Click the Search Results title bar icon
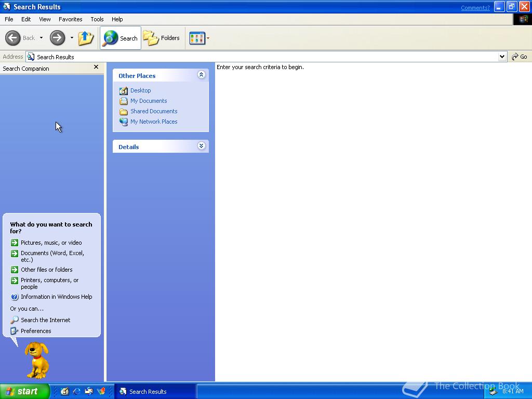Image resolution: width=532 pixels, height=399 pixels. 6,7
